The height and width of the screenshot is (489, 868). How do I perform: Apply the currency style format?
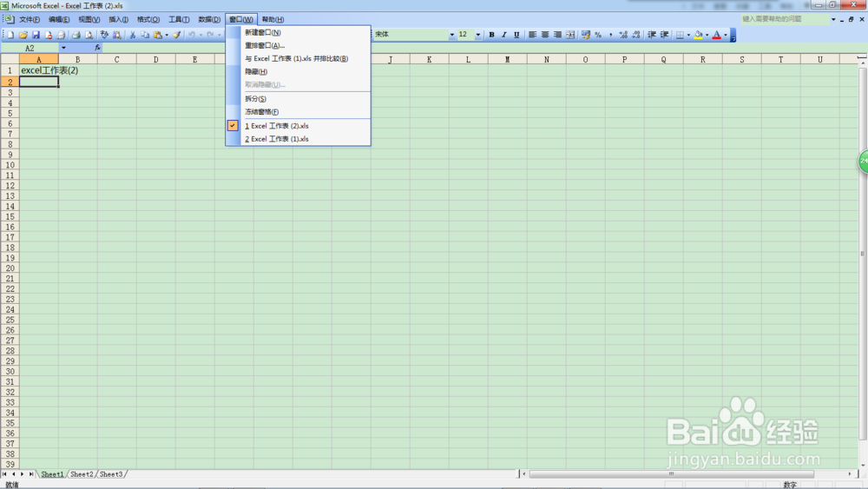coord(585,35)
